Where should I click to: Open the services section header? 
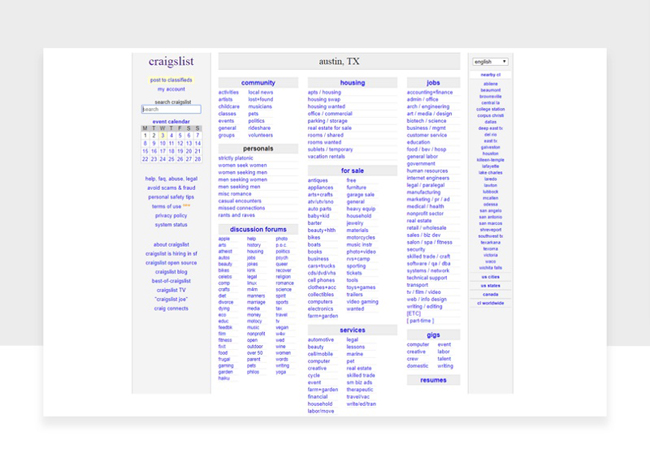(352, 330)
